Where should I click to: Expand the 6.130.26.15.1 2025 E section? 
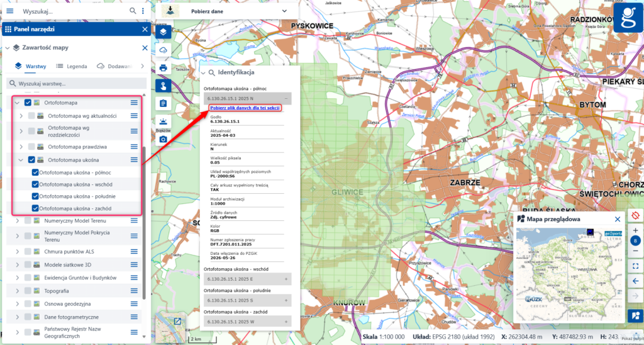247,278
